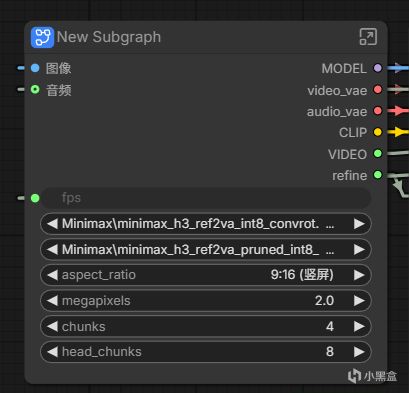The width and height of the screenshot is (409, 393).
Task: Click the 音频 input socket ring
Action: 35,89
